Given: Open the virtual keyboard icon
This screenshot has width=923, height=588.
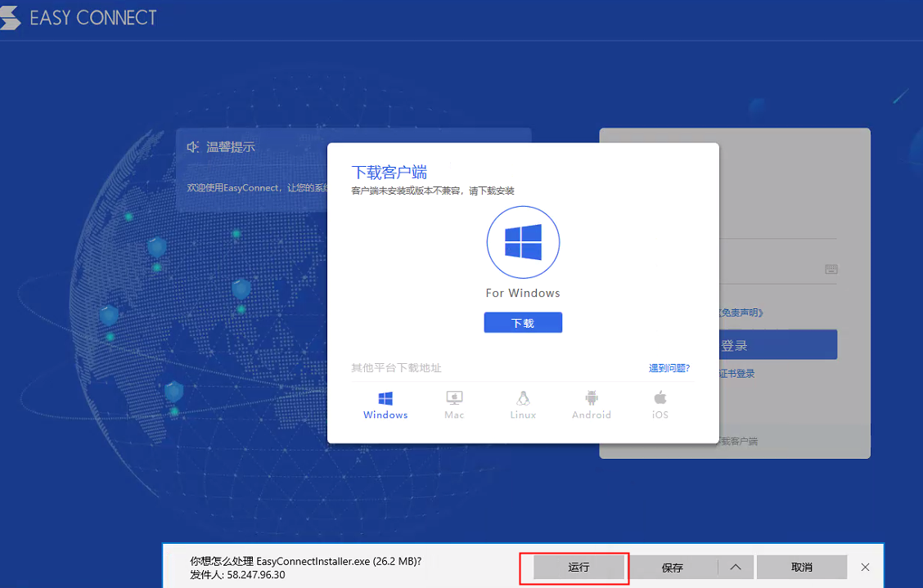Looking at the screenshot, I should pos(831,269).
